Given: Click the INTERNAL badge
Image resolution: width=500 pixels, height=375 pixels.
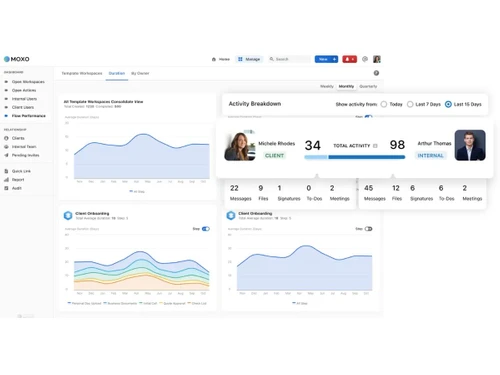Looking at the screenshot, I should [x=430, y=156].
